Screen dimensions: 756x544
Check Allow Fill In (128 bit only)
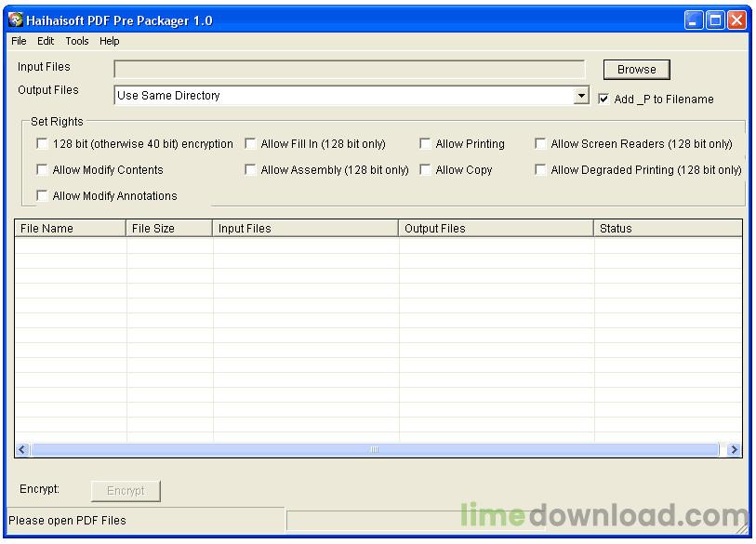coord(250,144)
